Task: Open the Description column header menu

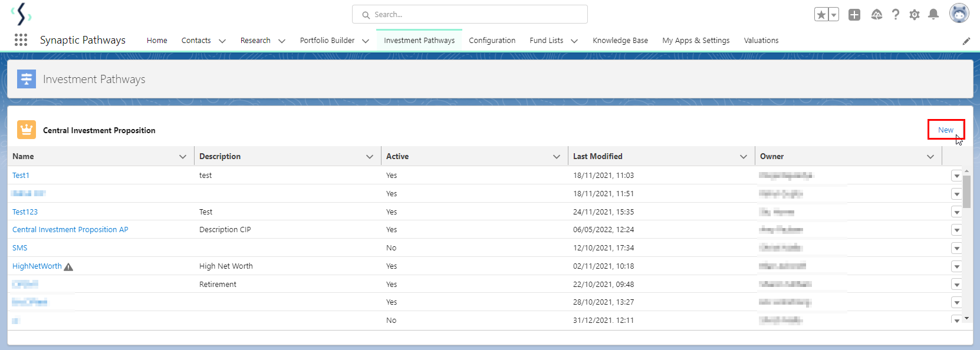Action: pos(370,157)
